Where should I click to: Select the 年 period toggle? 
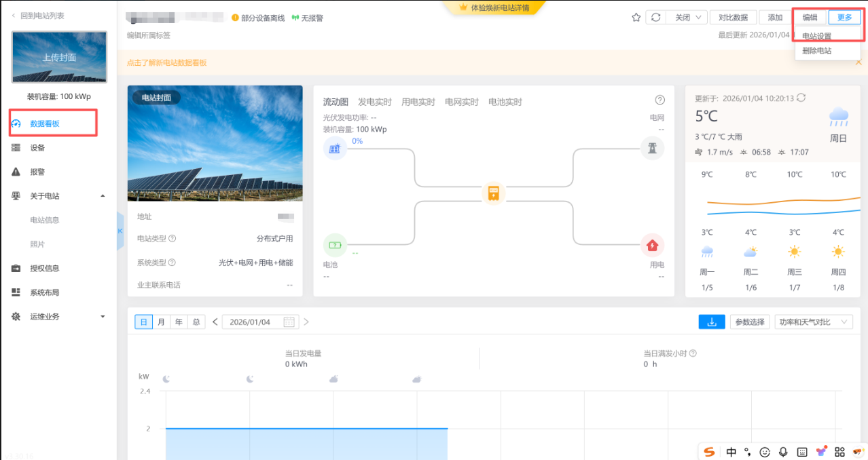pyautogui.click(x=179, y=322)
